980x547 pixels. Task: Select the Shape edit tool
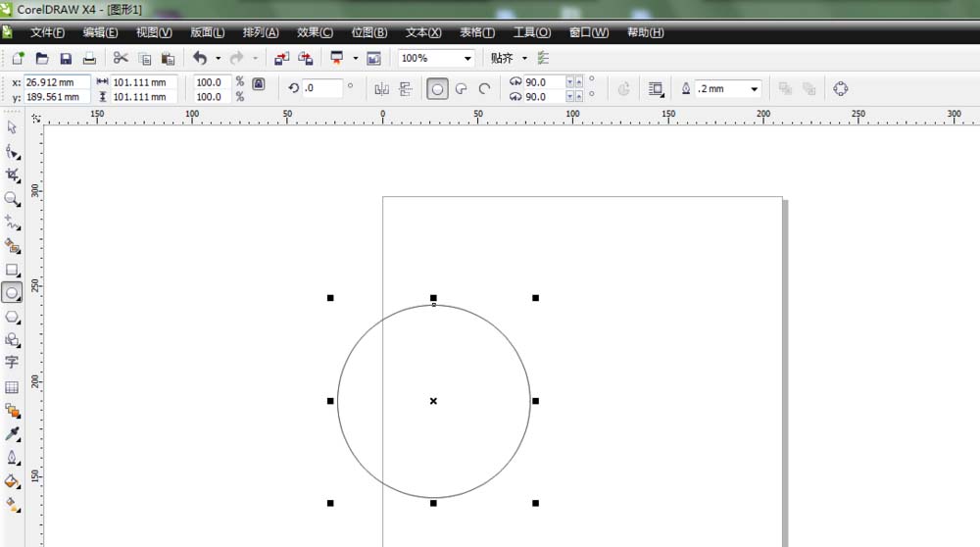tap(12, 151)
